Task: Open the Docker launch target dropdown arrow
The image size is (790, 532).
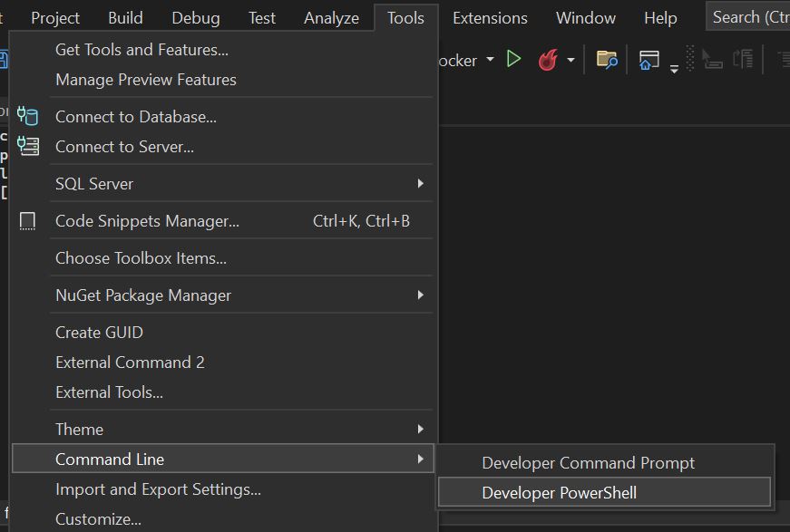Action: [490, 60]
